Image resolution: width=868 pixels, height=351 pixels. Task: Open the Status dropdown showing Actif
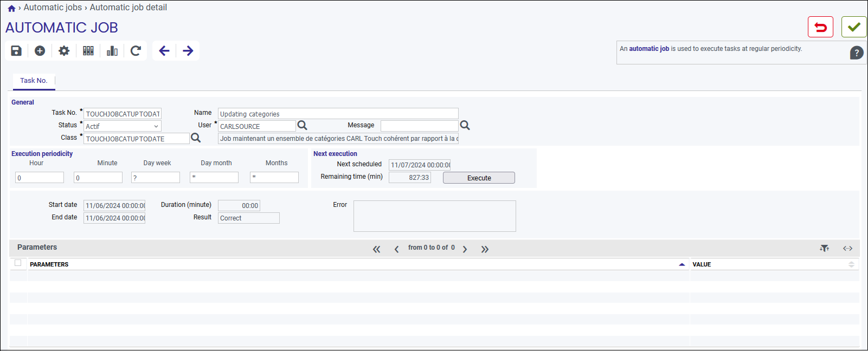123,126
